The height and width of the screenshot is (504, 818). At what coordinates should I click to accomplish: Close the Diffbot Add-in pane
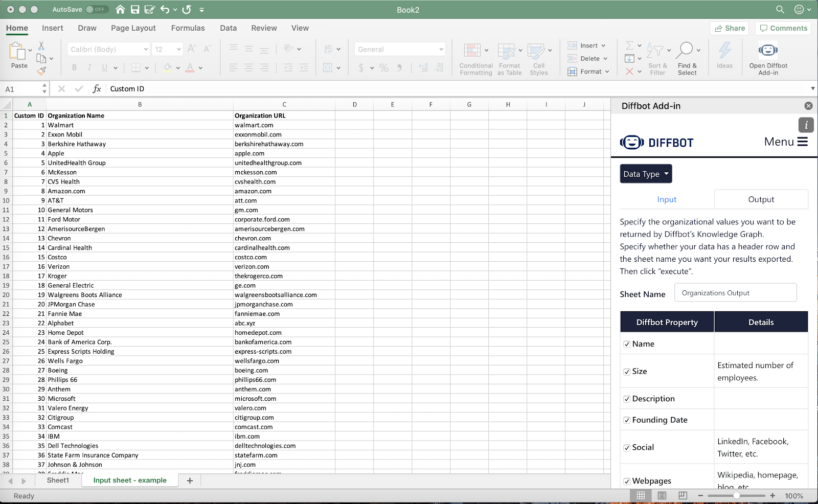tap(808, 106)
